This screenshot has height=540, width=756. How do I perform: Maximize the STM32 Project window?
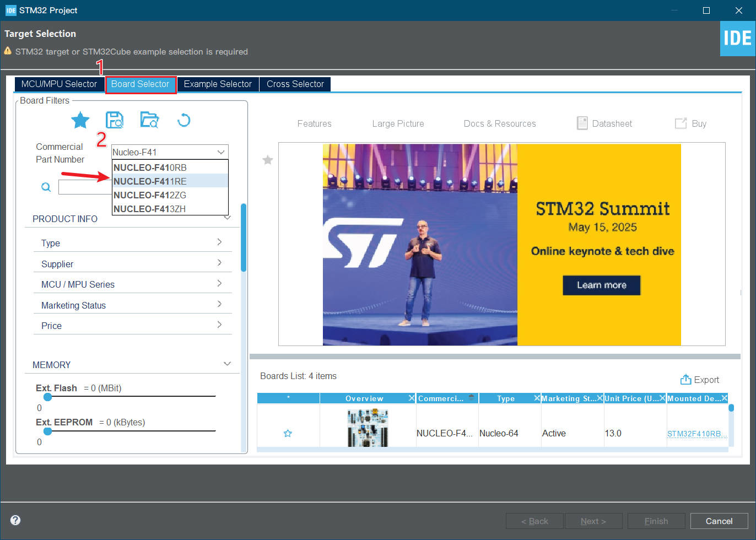pos(706,10)
